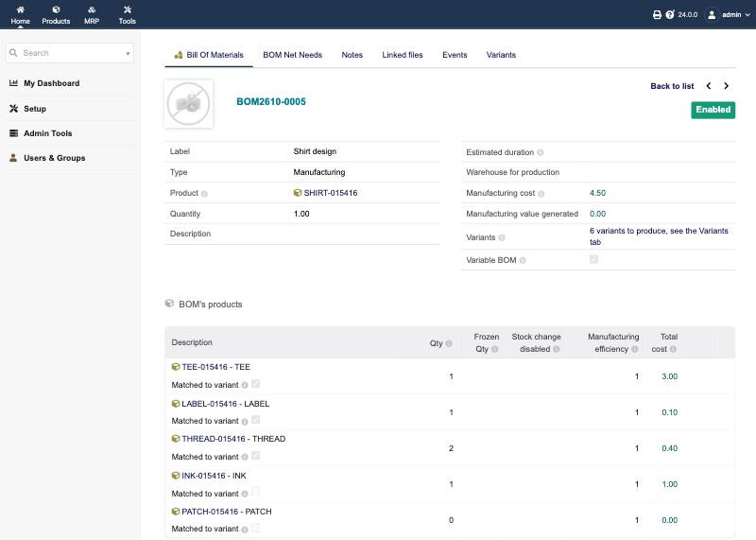Click the THREAD row total cost 0.40
The width and height of the screenshot is (756, 540).
669,448
